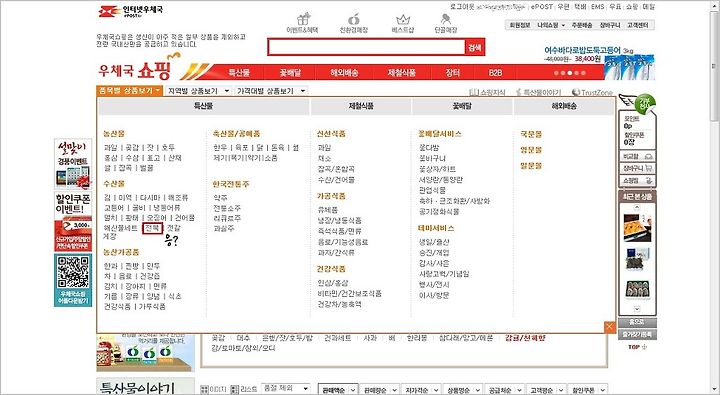Open the 베스트샵 crown icon
Screen dimensions: 720x395
tap(403, 23)
